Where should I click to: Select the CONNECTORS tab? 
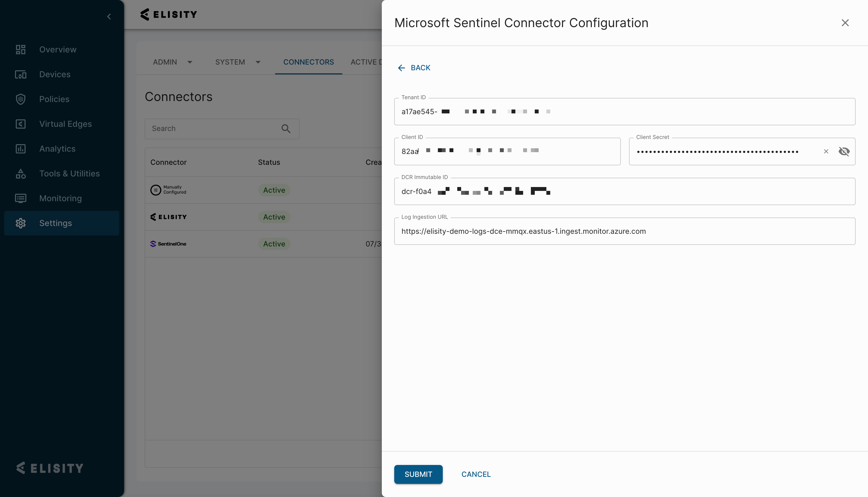click(308, 62)
